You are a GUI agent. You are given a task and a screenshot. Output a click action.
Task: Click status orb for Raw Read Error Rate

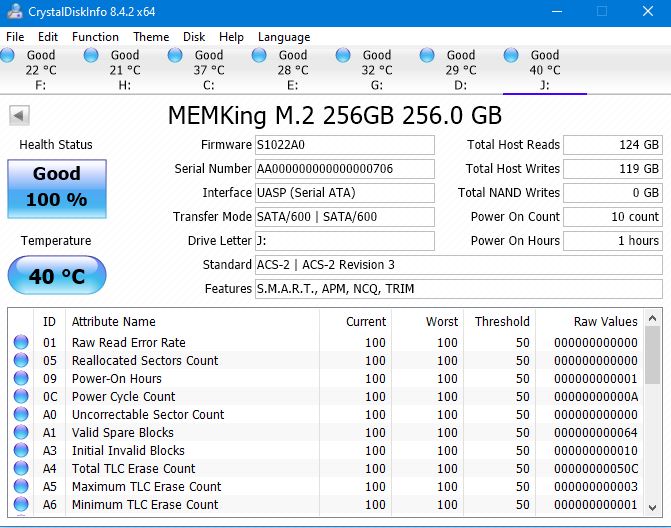(21, 343)
